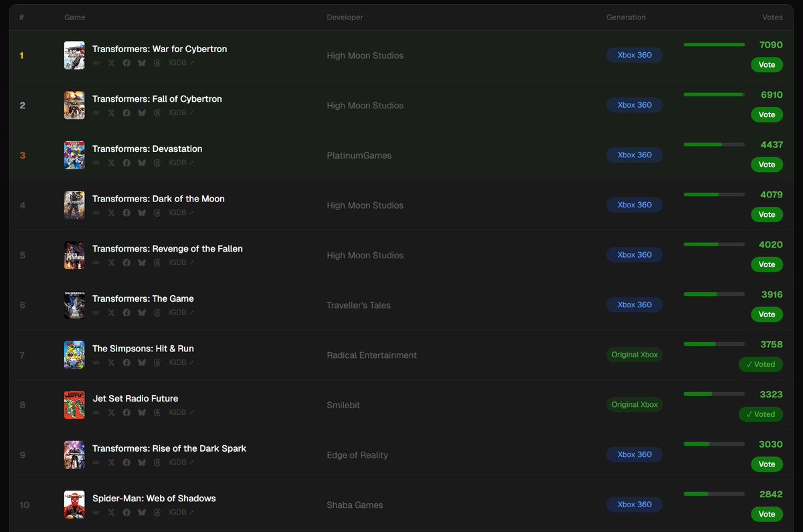Click developer name Smilebit
Viewport: 803px width, 532px height.
(343, 405)
